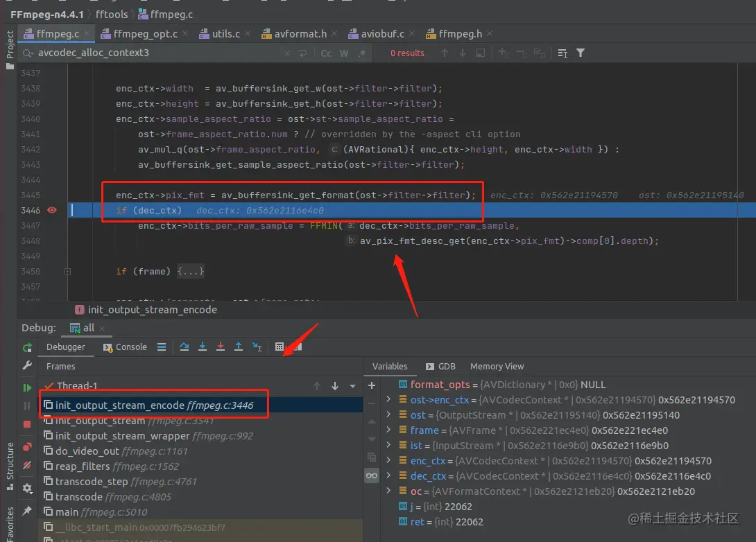This screenshot has height=542, width=756.
Task: Click Evaluate Expression calculator icon
Action: 279,347
